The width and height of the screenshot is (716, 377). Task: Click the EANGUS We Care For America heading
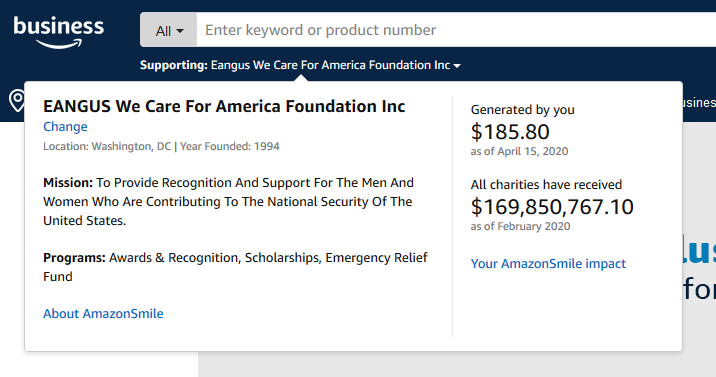[x=224, y=106]
